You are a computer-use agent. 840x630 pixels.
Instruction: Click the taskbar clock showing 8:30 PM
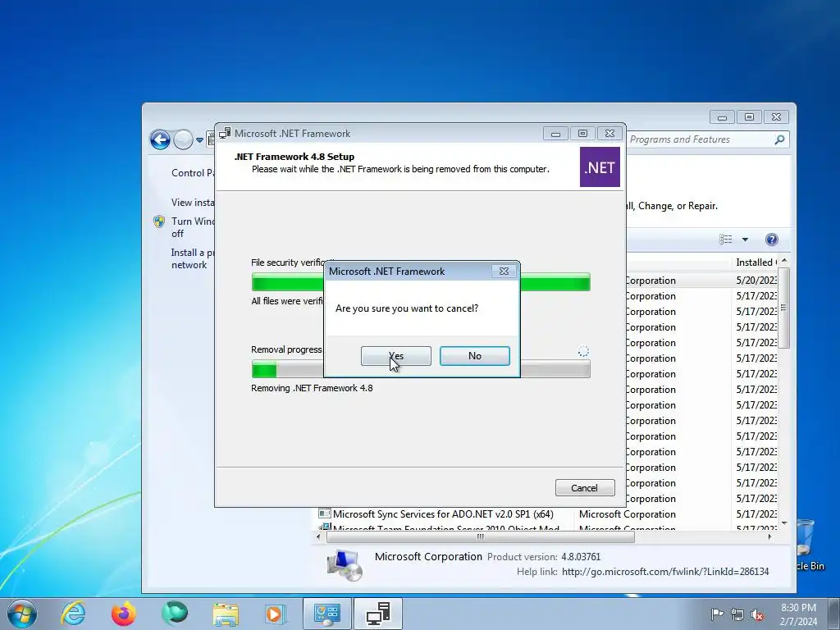(798, 614)
